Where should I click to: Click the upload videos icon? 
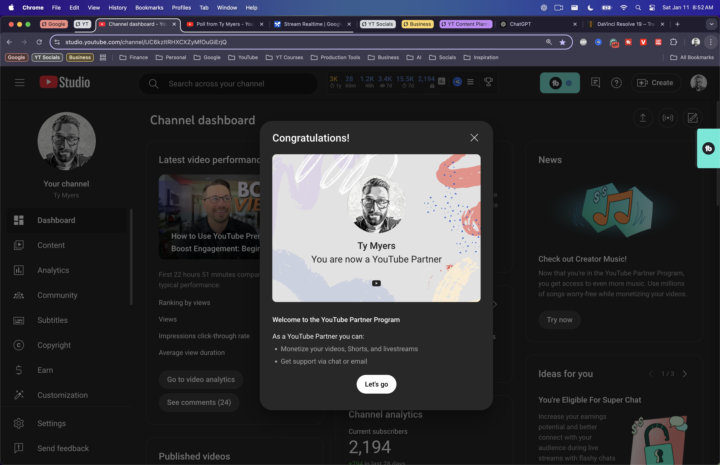(643, 118)
